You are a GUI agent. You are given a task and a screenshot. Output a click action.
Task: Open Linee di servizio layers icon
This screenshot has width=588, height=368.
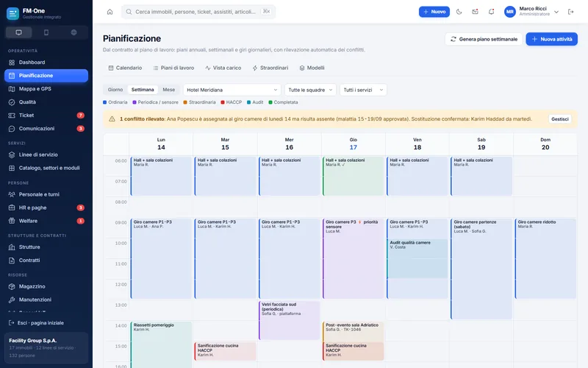[x=12, y=155]
